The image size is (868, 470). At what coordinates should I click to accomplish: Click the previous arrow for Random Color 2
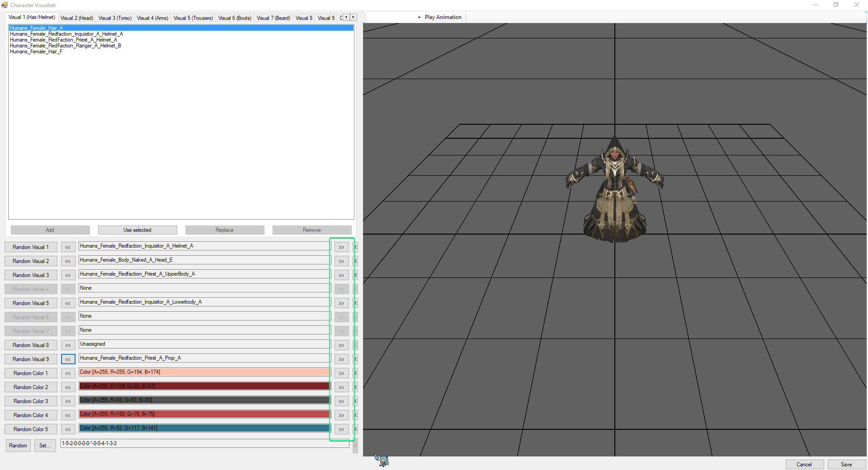pos(68,387)
